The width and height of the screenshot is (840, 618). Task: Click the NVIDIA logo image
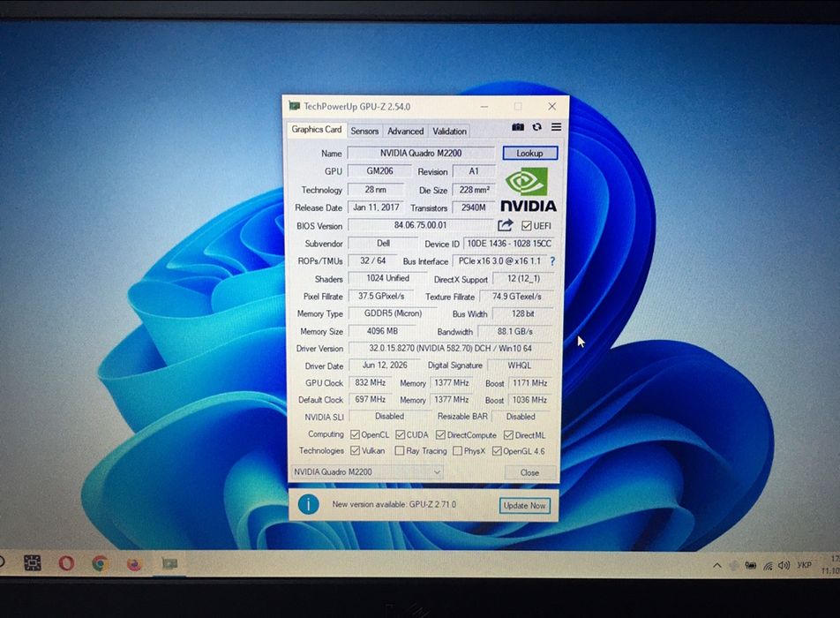click(529, 190)
